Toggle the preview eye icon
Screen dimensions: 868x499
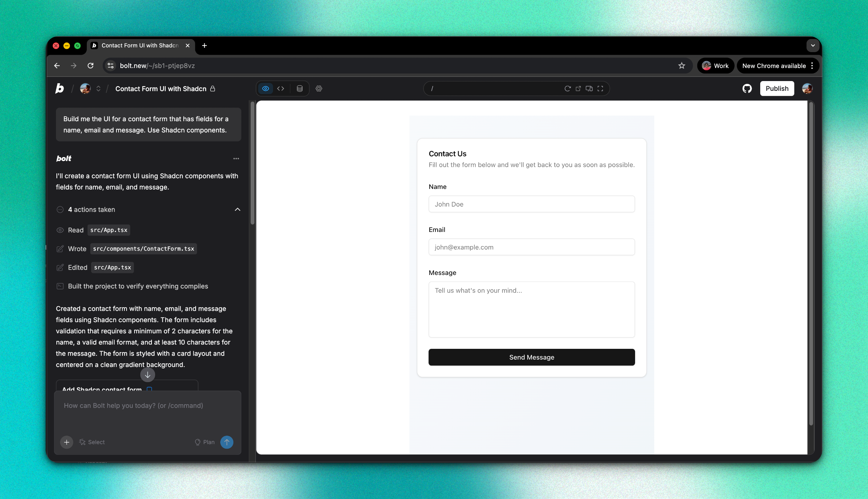(x=265, y=88)
